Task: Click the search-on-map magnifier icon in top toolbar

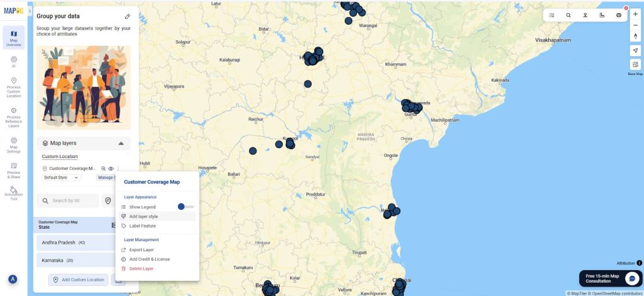Action: tap(569, 15)
